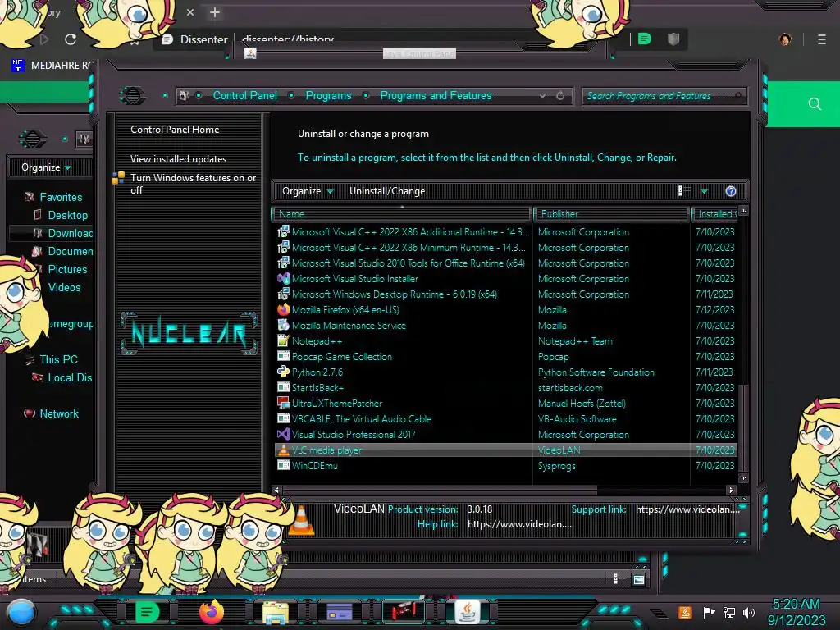This screenshot has width=840, height=630.
Task: Open the Java Control Panel taskbar icon
Action: coord(467,611)
